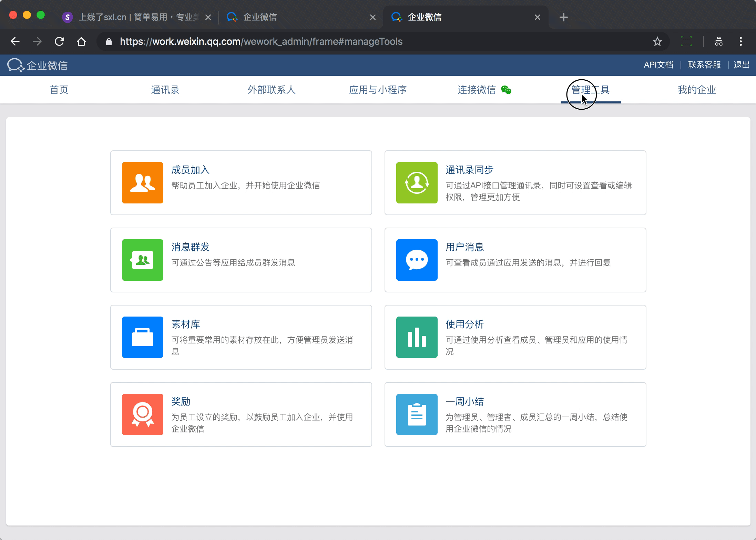Click the browser home icon
This screenshot has width=756, height=540.
coord(81,42)
